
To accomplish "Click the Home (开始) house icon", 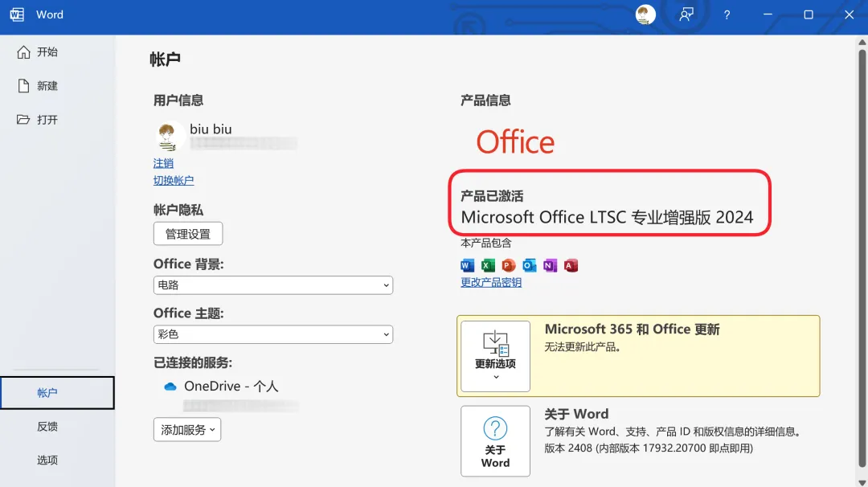I will [x=23, y=52].
